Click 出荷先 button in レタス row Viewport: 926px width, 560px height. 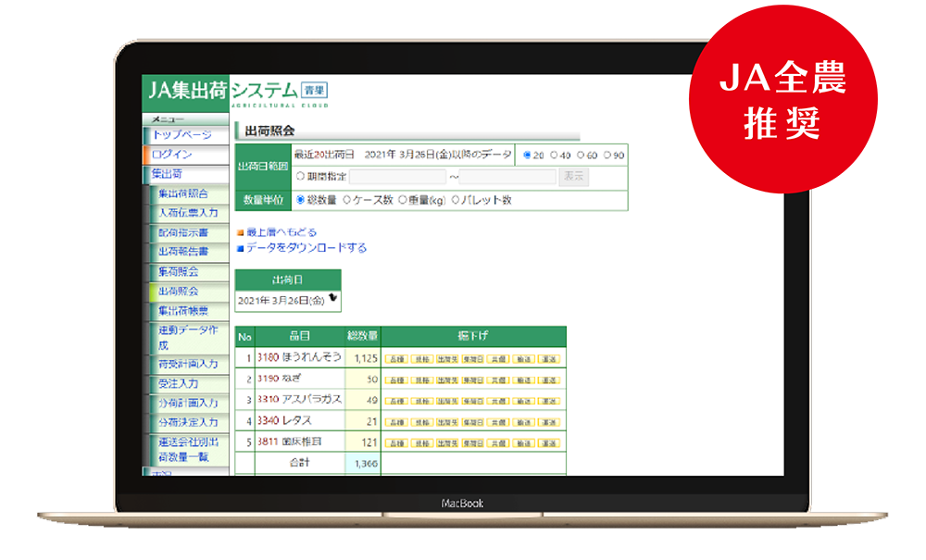(x=447, y=422)
